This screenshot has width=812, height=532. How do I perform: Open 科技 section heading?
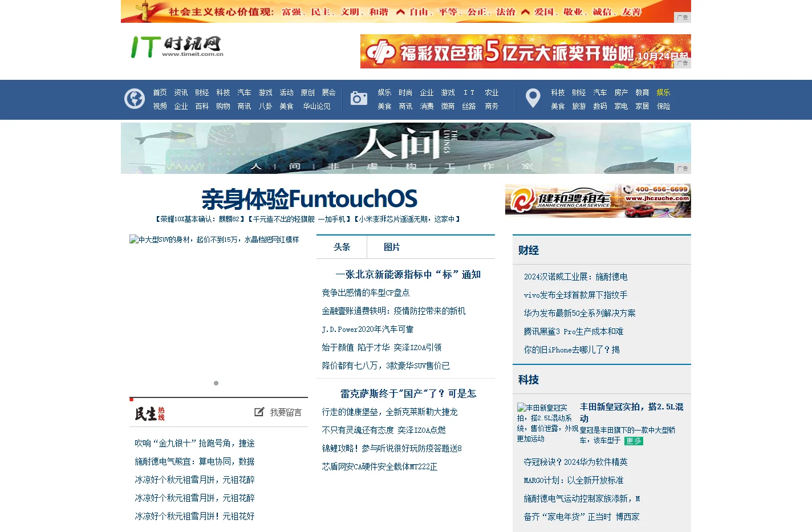point(529,380)
